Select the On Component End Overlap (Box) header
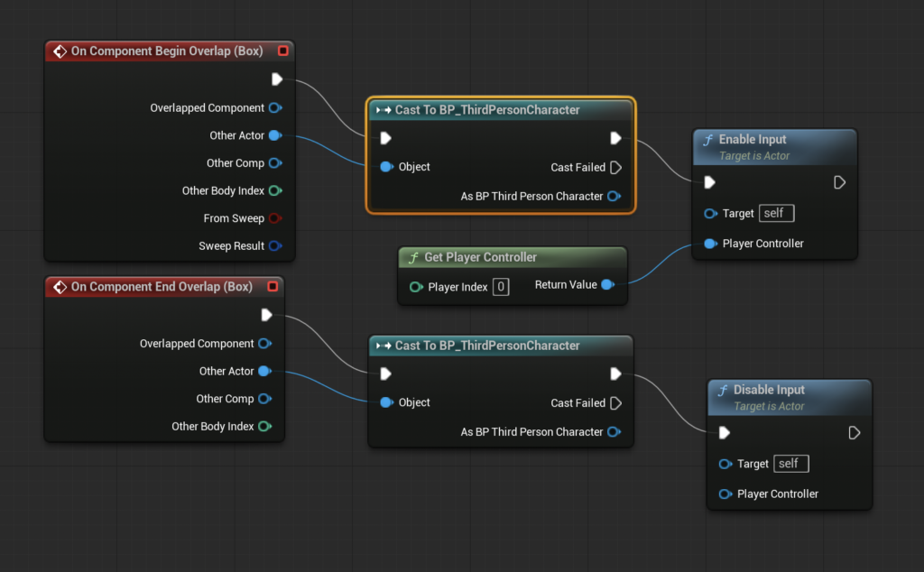Viewport: 924px width, 572px height. [x=162, y=287]
